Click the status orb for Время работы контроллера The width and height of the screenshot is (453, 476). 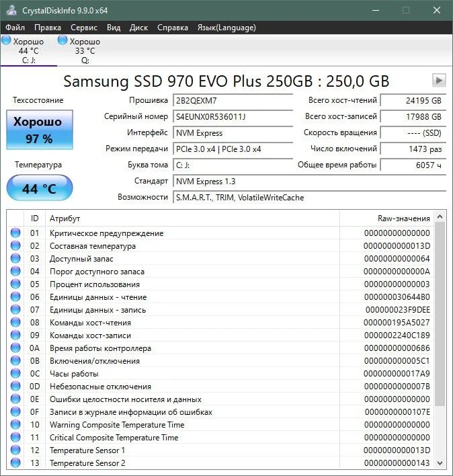coord(15,348)
